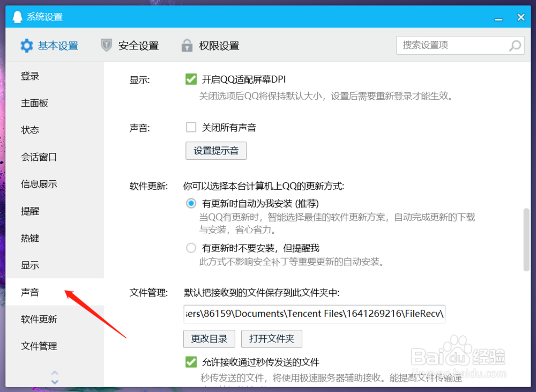Select 有更新时自动为我安装 radio option
Screen dimensions: 536x392
pos(191,204)
